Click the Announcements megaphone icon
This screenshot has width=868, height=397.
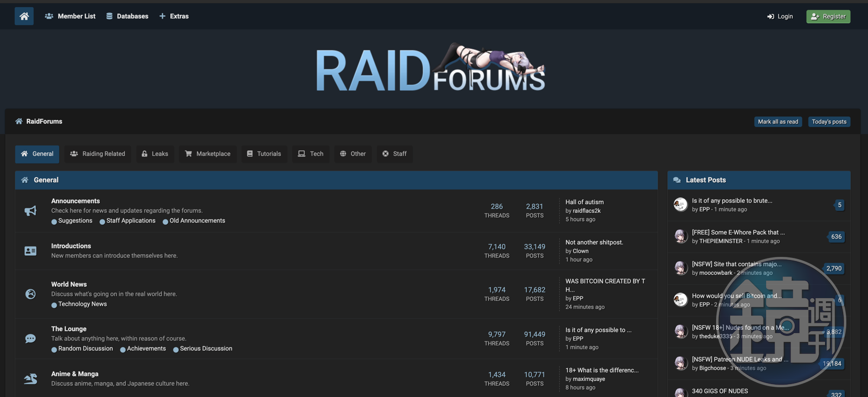(x=30, y=211)
